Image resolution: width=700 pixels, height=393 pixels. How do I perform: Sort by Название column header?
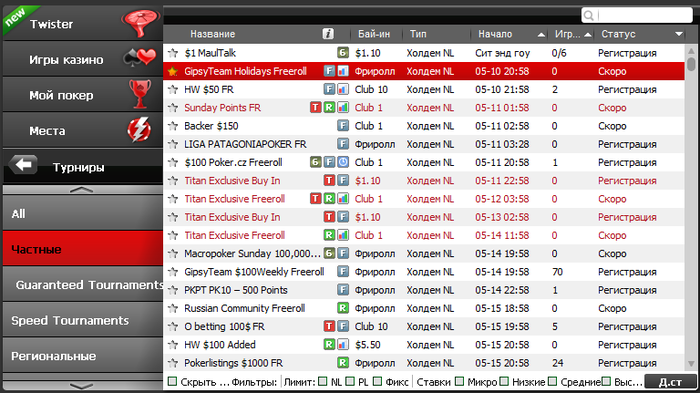click(212, 34)
